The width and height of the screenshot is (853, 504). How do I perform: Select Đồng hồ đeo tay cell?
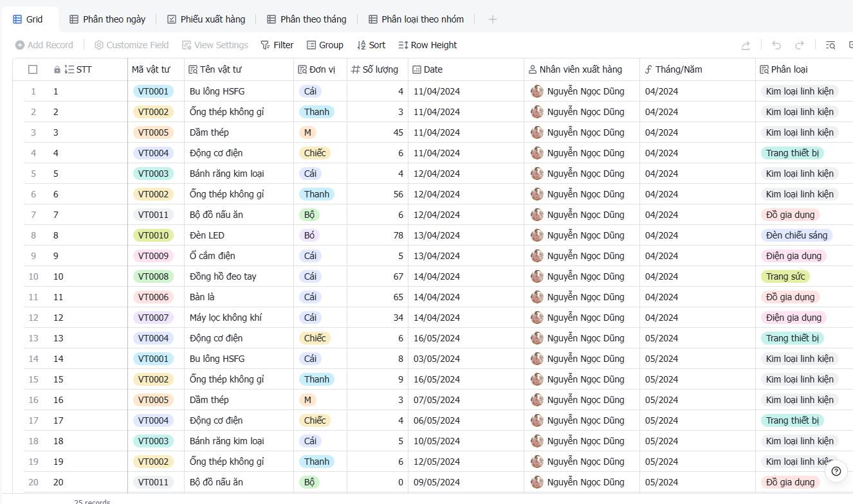pos(239,276)
